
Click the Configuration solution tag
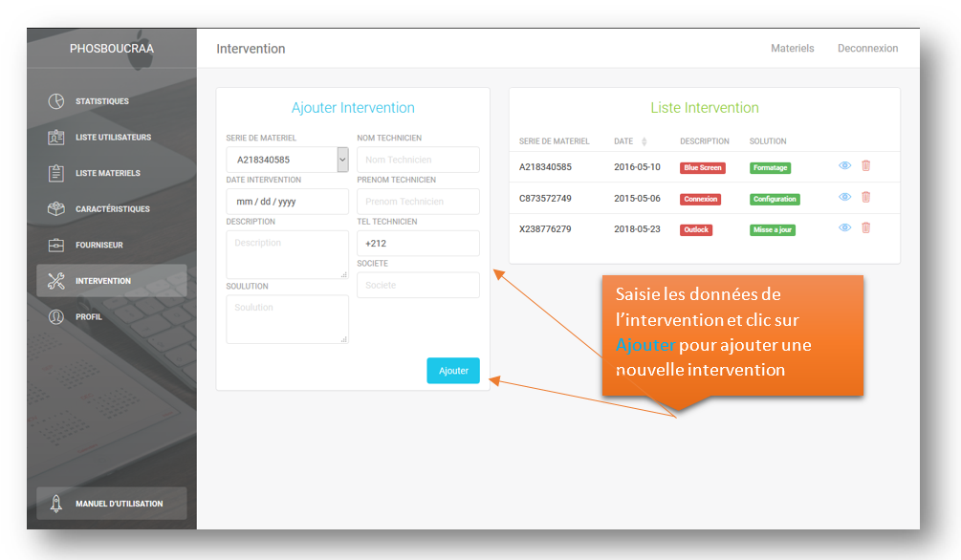coord(775,199)
